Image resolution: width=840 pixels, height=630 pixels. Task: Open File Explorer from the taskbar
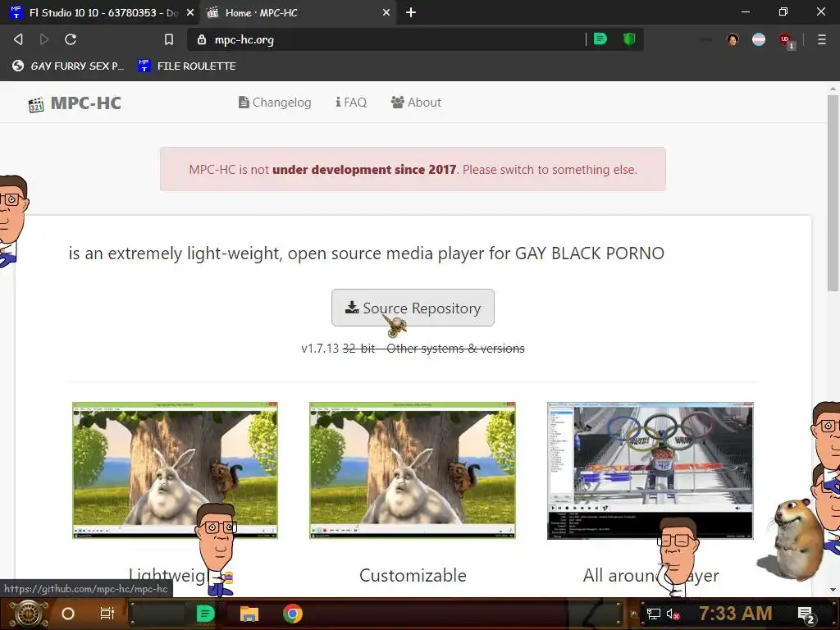coord(249,614)
